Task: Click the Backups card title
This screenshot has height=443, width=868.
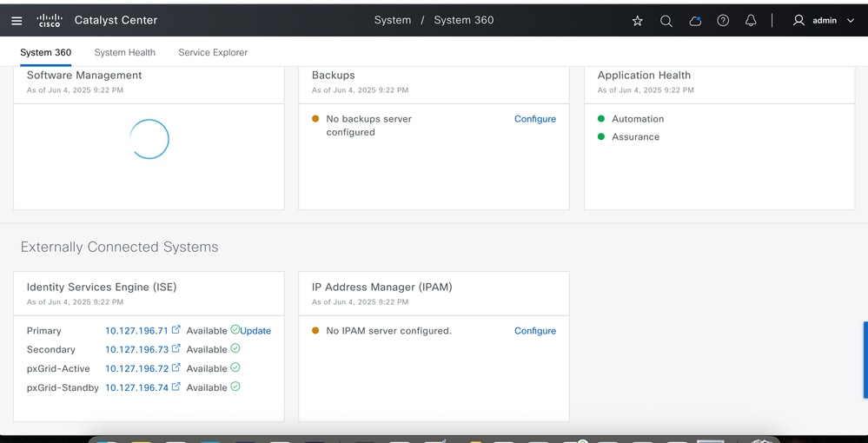Action: (334, 76)
